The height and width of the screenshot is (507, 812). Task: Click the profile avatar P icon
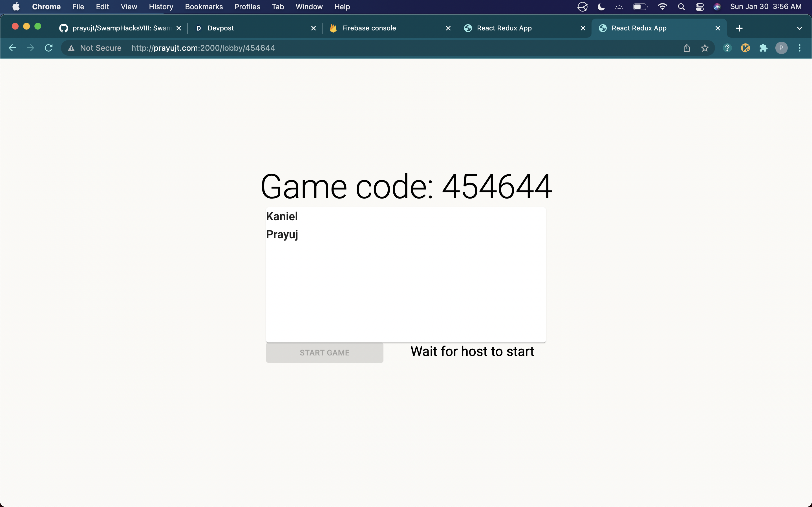coord(781,48)
